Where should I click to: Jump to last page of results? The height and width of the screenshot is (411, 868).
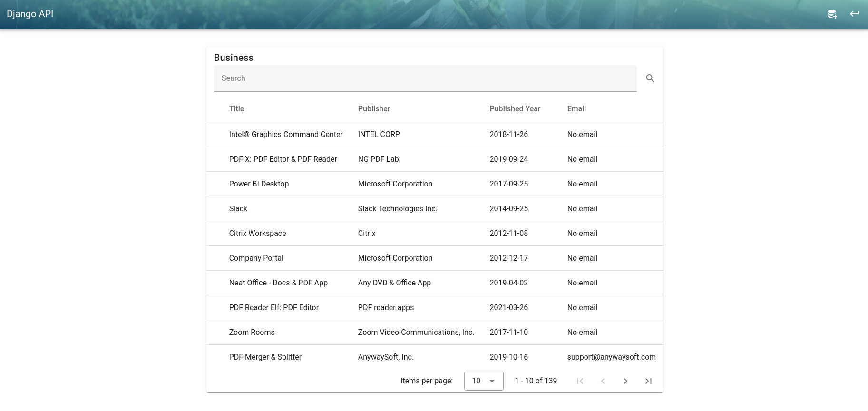click(648, 381)
